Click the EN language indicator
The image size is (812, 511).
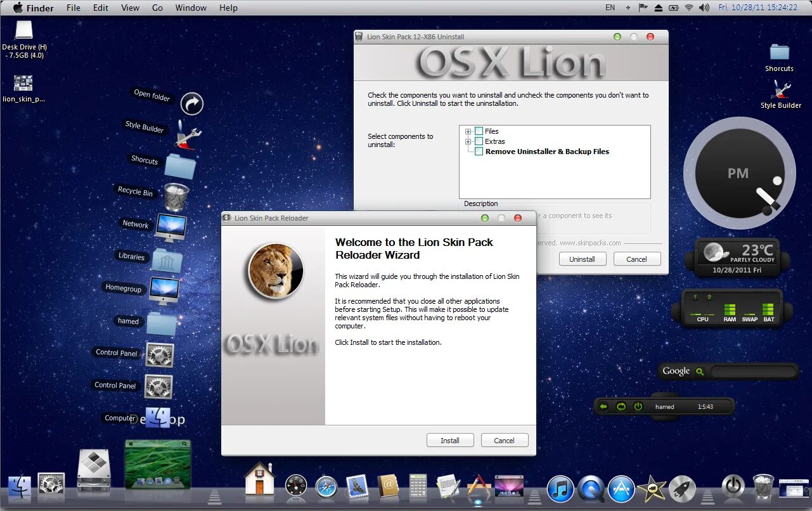610,8
